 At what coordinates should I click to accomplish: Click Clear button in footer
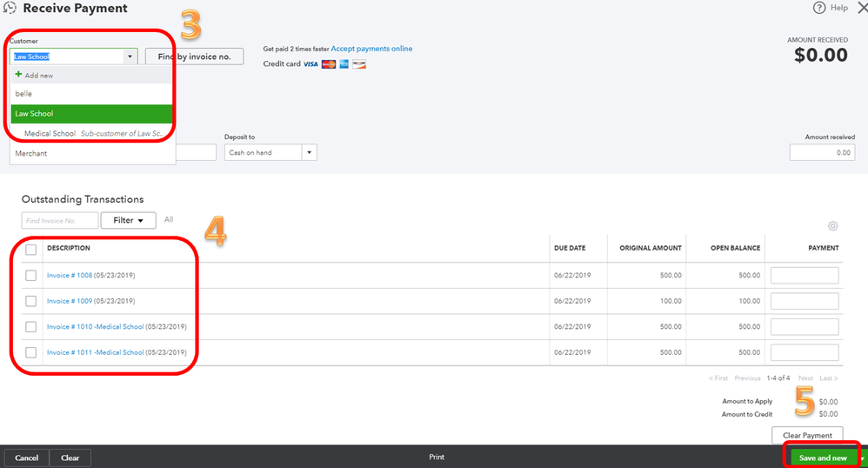70,458
